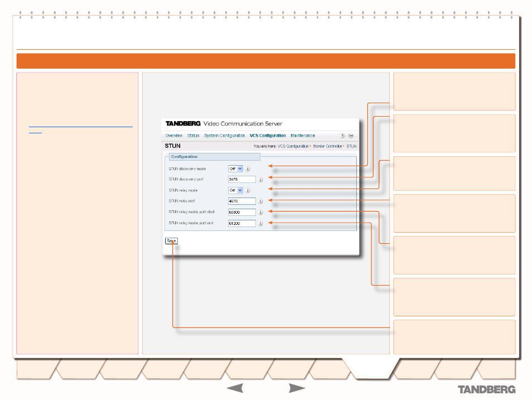Click the STUN relay media port end field
This screenshot has height=400, width=532.
(242, 223)
